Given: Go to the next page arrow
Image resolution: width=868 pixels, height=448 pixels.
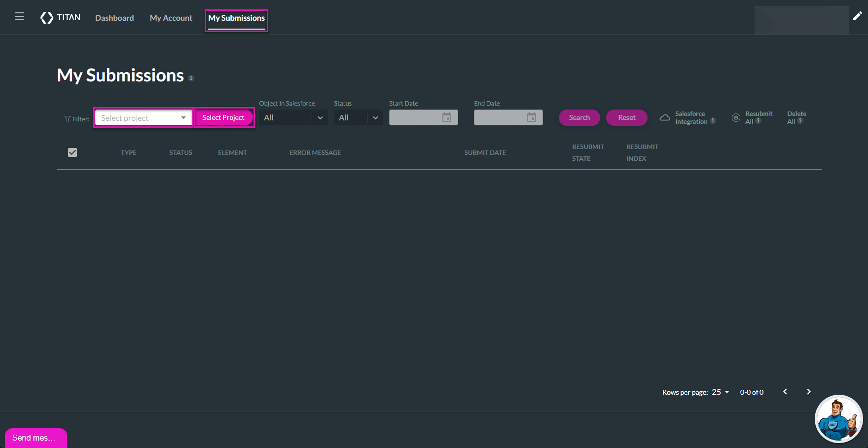Looking at the screenshot, I should pyautogui.click(x=808, y=392).
